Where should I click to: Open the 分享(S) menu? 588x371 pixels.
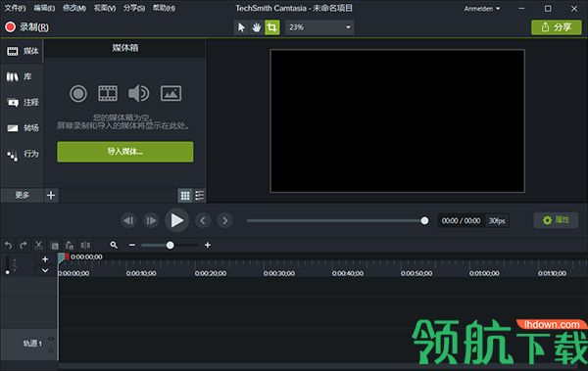click(x=134, y=8)
